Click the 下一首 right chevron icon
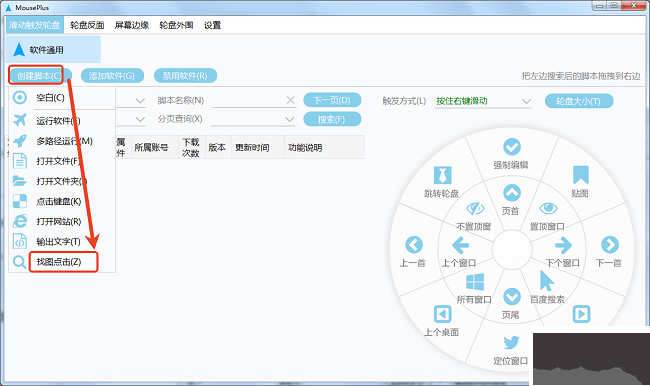The height and width of the screenshot is (386, 650). click(610, 245)
